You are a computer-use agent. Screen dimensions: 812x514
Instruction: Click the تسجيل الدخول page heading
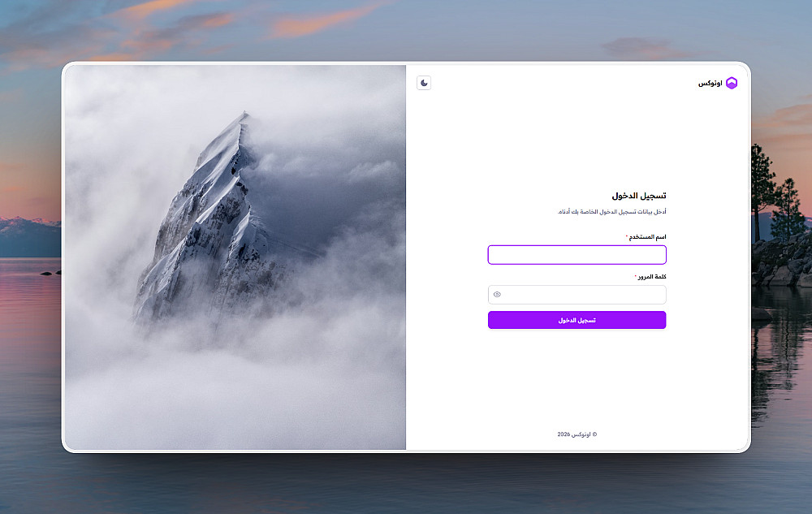(639, 196)
